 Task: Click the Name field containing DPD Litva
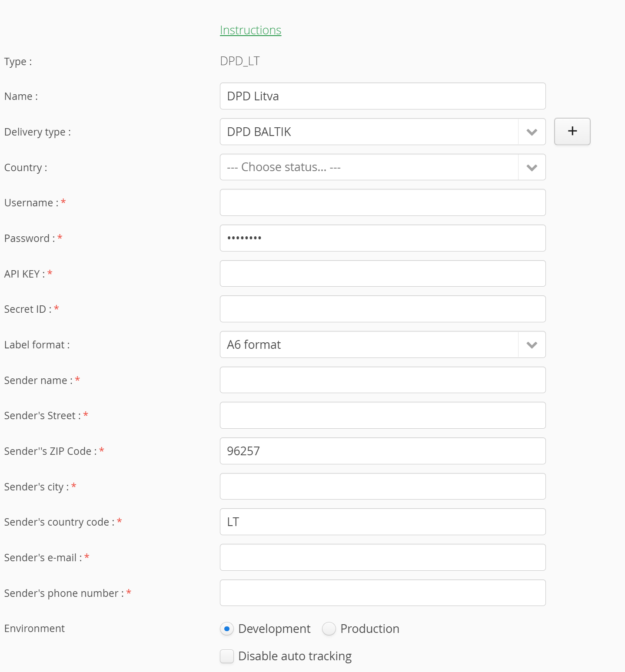(x=382, y=96)
